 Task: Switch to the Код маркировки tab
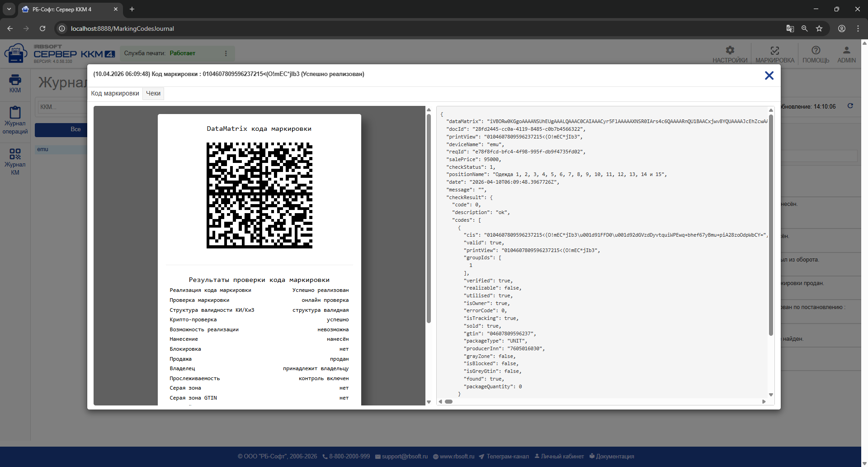tap(115, 93)
